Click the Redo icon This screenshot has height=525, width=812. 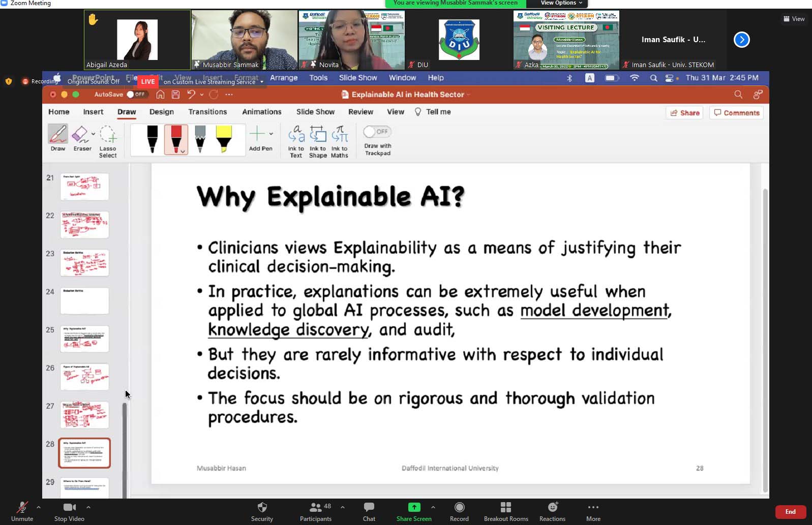click(x=214, y=95)
